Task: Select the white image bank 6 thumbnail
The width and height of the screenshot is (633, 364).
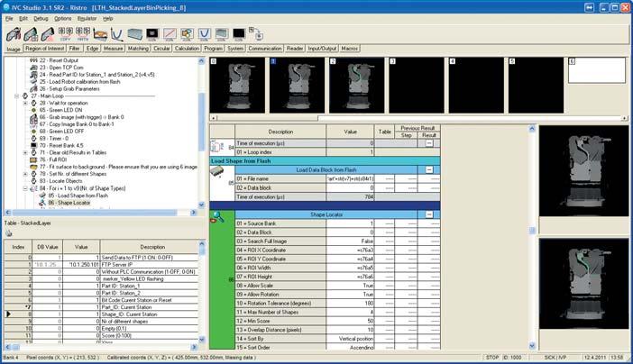Action: 597,70
